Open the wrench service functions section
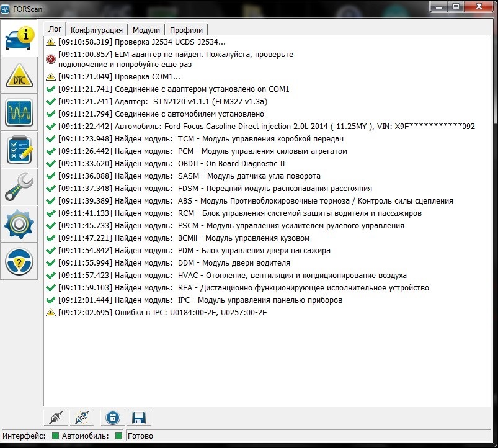 pyautogui.click(x=19, y=187)
